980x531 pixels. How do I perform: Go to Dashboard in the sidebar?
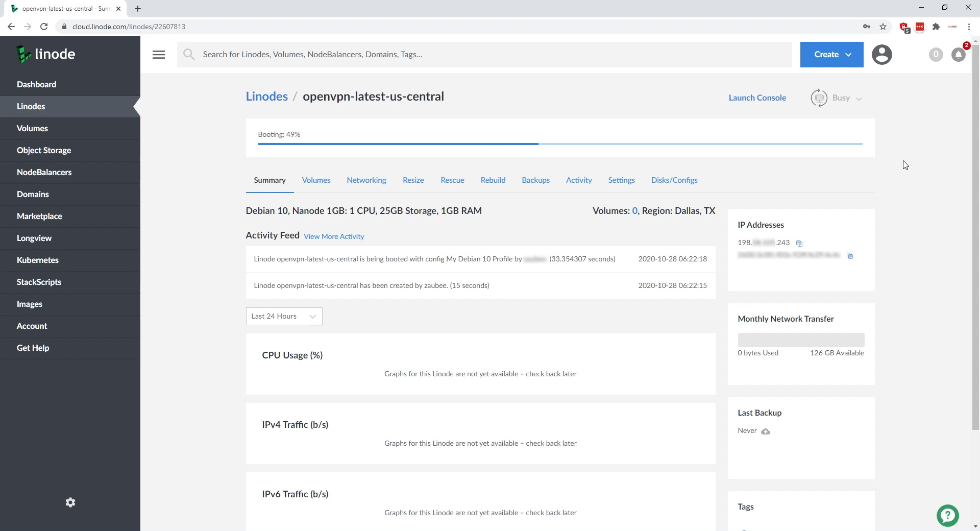click(x=70, y=85)
